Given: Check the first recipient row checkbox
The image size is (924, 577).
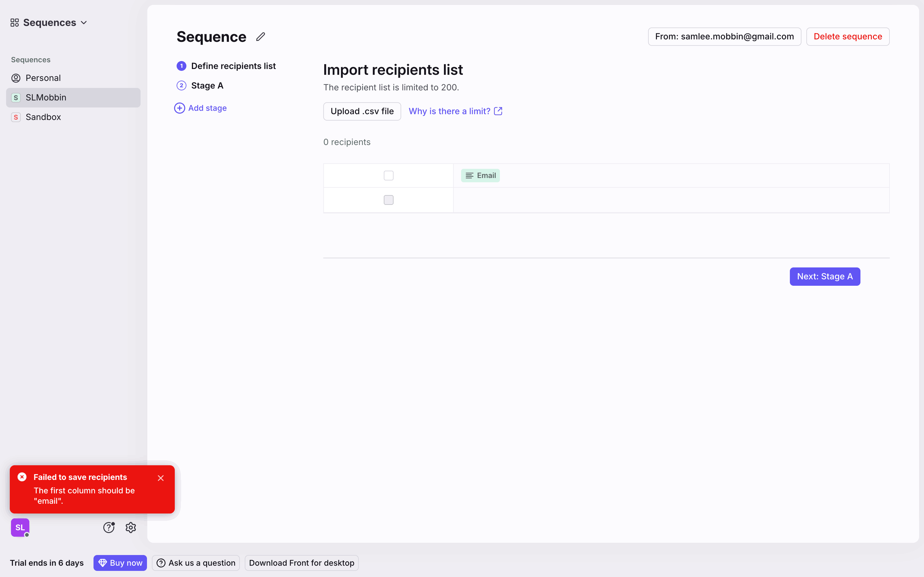Looking at the screenshot, I should click(388, 200).
